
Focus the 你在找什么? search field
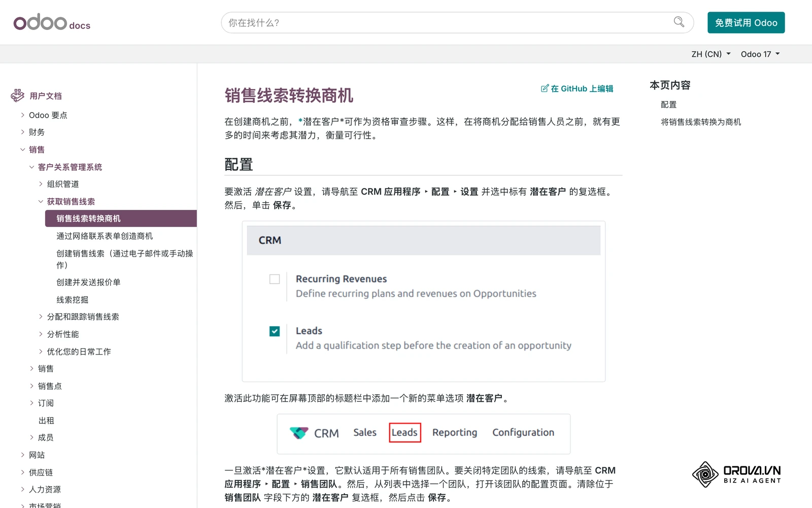pos(457,23)
